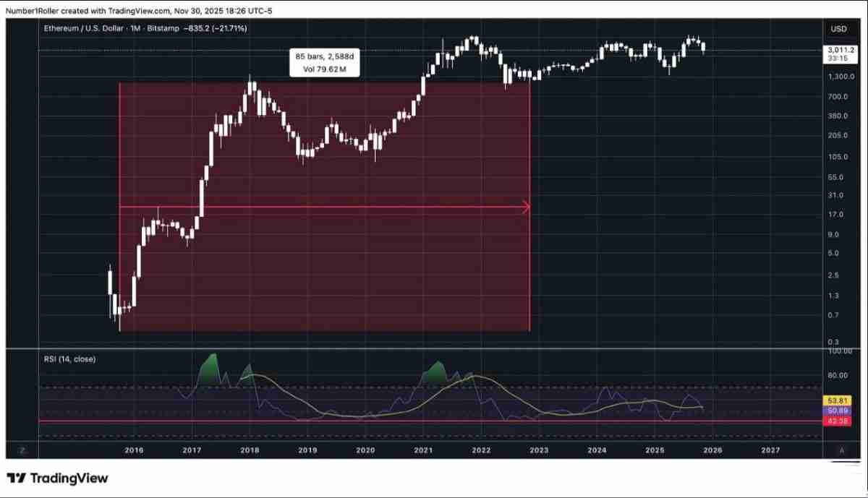Click the 2021 label on time axis

click(x=423, y=450)
